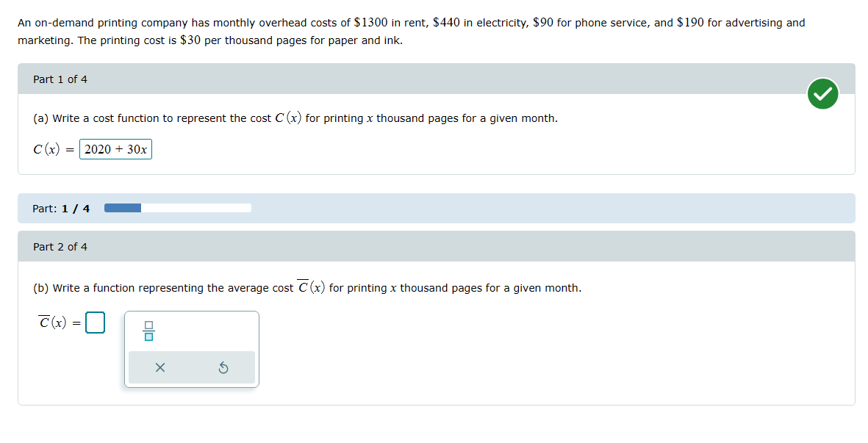Click the Part 1 of 4 section title
The image size is (868, 443).
click(x=60, y=79)
